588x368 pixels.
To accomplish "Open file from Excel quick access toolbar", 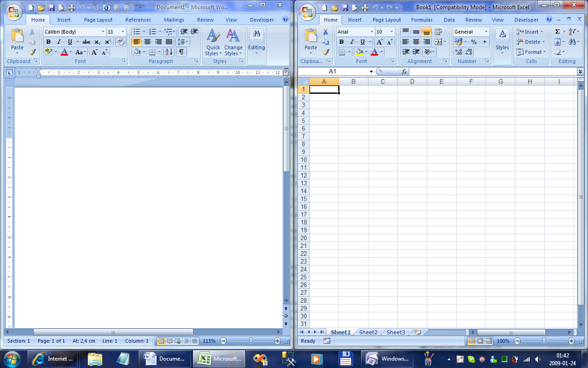I will point(334,8).
